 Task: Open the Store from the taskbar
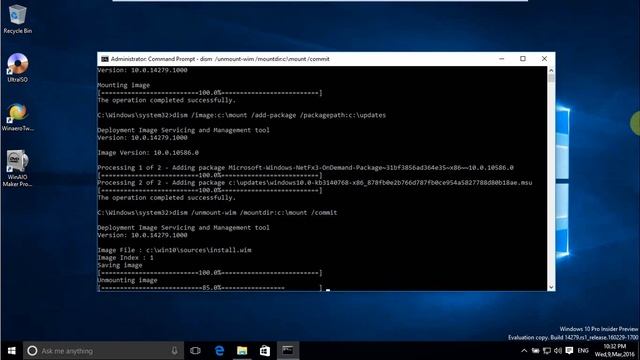pos(265,351)
